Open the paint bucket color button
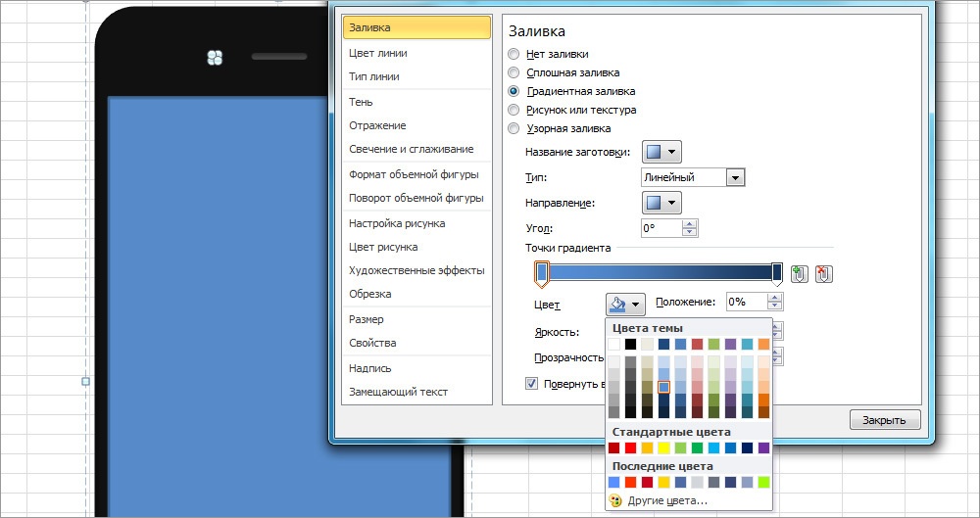The image size is (980, 518). click(x=625, y=305)
